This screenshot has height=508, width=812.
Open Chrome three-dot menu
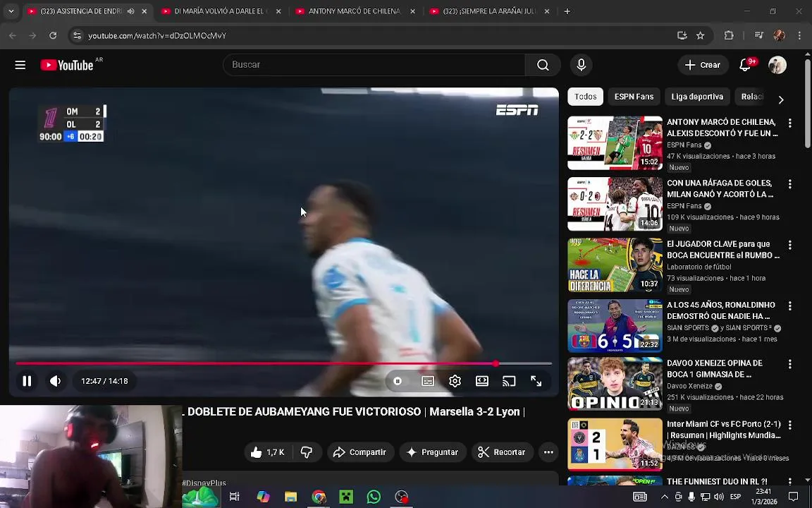point(799,35)
